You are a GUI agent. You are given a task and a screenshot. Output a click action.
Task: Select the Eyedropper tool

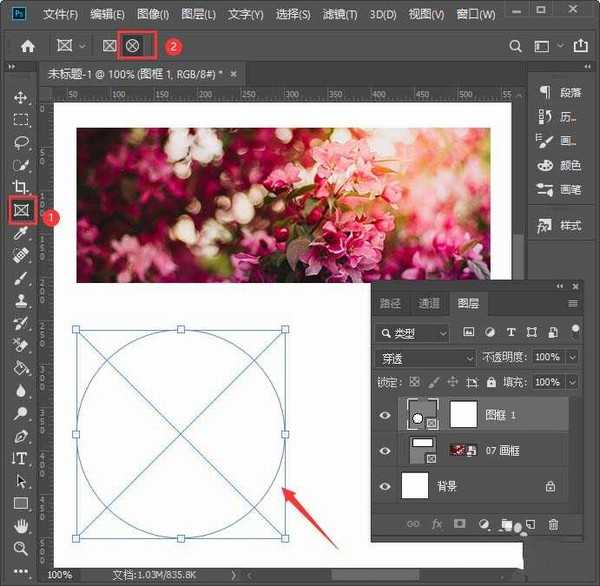20,233
